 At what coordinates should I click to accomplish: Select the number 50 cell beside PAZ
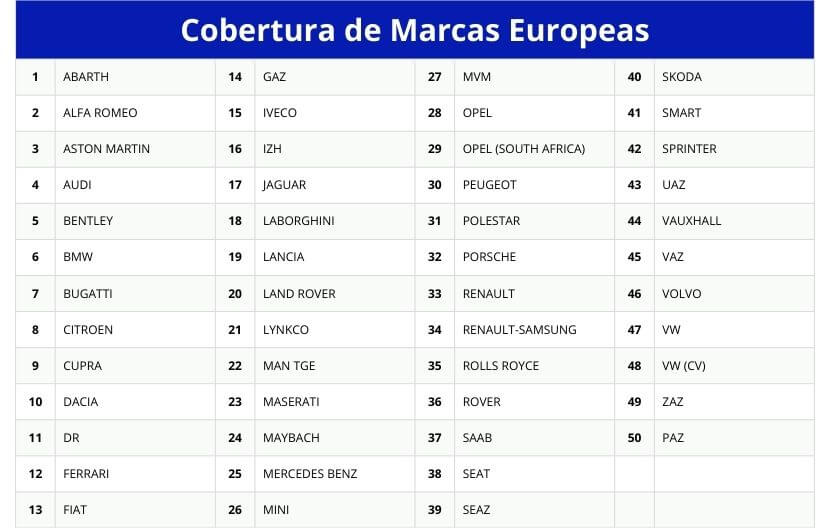tap(634, 438)
